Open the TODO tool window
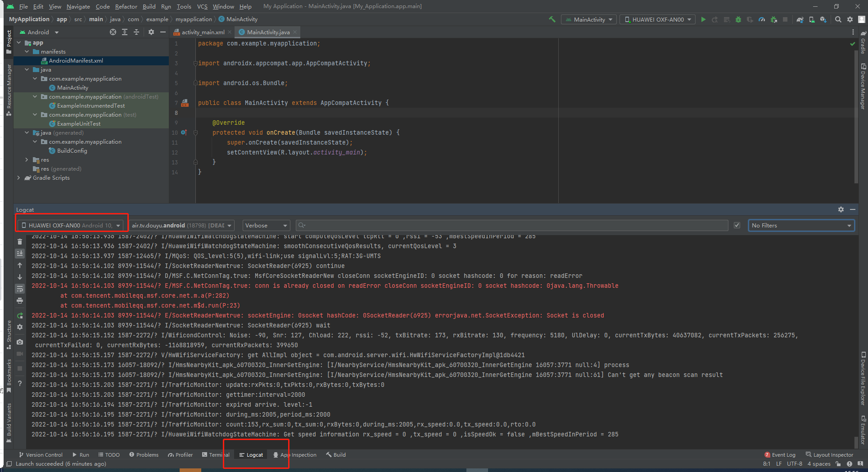Image resolution: width=868 pixels, height=472 pixels. pos(109,455)
